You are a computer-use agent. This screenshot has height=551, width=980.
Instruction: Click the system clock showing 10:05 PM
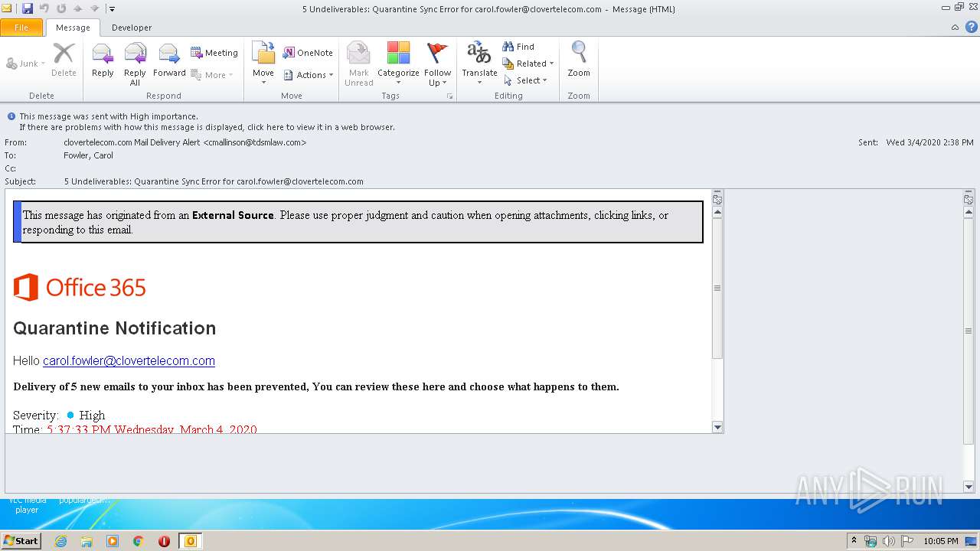point(940,541)
